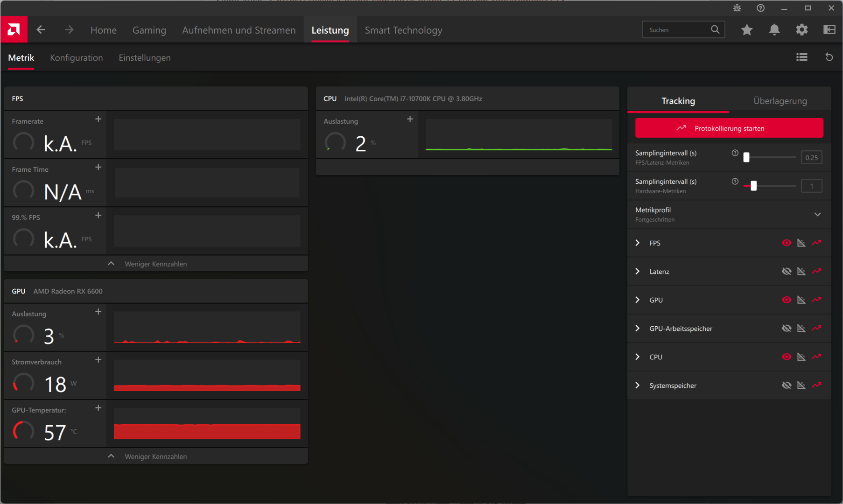Switch to Einstellungen sub-tab
Viewport: 843px width, 504px height.
[145, 57]
